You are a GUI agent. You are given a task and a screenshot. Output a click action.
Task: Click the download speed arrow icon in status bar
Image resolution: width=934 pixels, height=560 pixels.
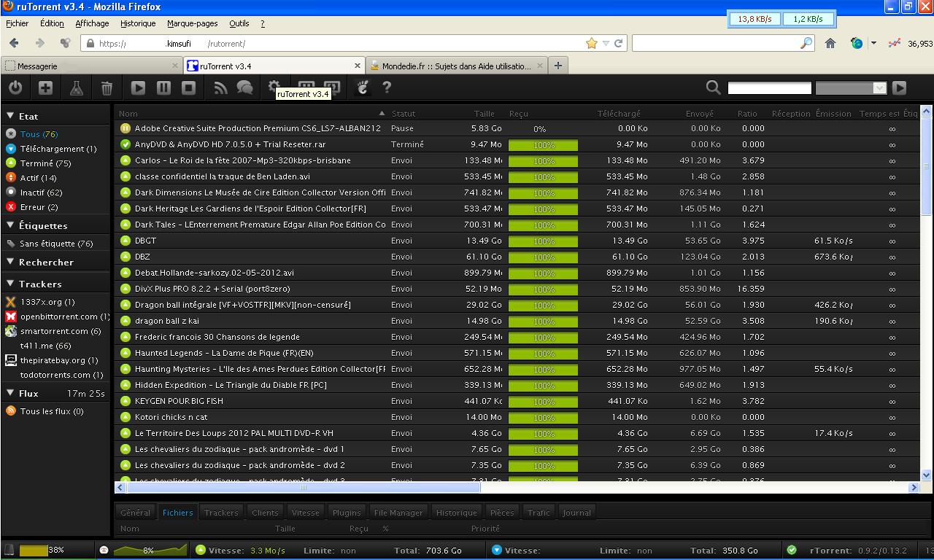pyautogui.click(x=497, y=550)
